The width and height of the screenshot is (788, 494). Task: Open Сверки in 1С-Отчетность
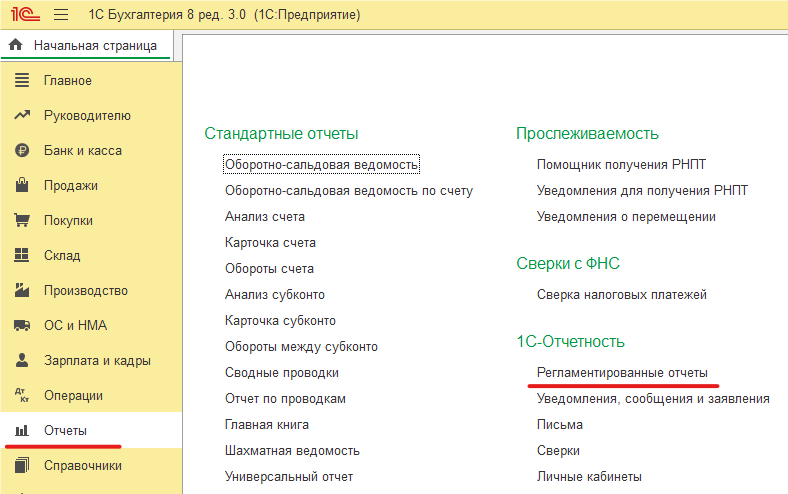558,451
